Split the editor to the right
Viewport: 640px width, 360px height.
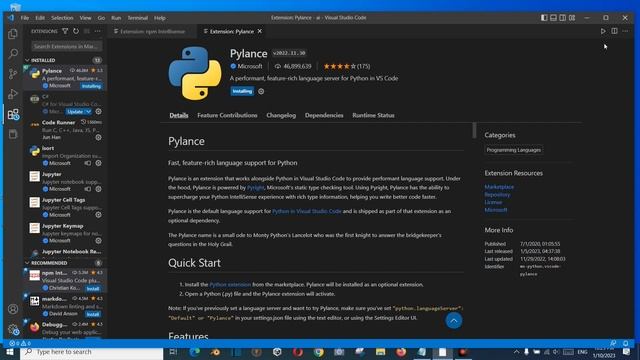tap(614, 31)
